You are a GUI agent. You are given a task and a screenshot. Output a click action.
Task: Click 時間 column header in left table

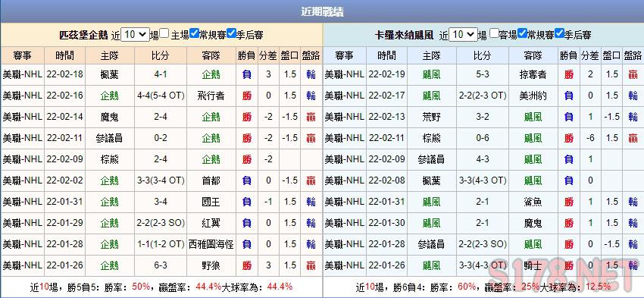tap(65, 55)
